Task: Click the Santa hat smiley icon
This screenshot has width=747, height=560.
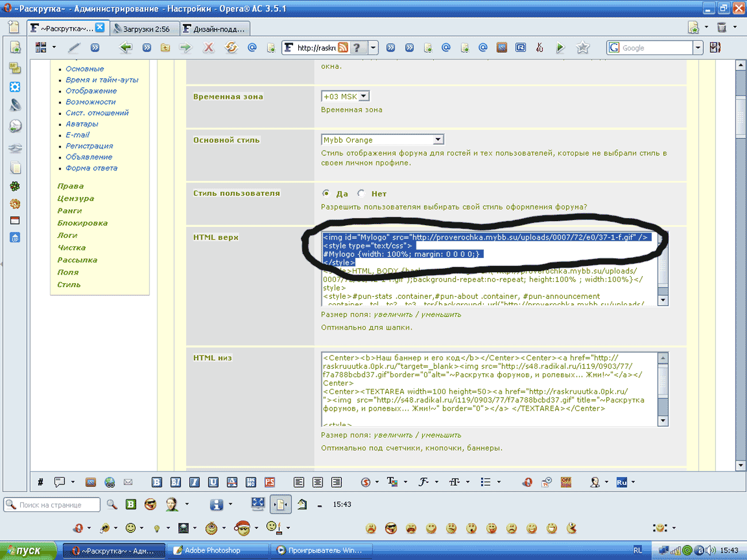Action: (x=242, y=528)
